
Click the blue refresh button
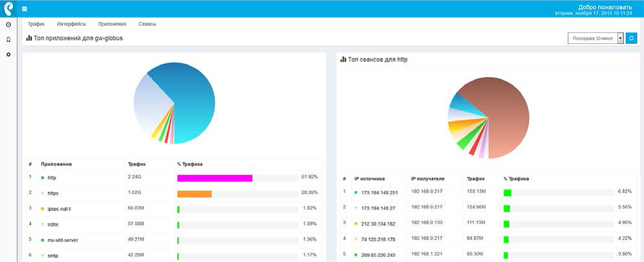tap(631, 38)
